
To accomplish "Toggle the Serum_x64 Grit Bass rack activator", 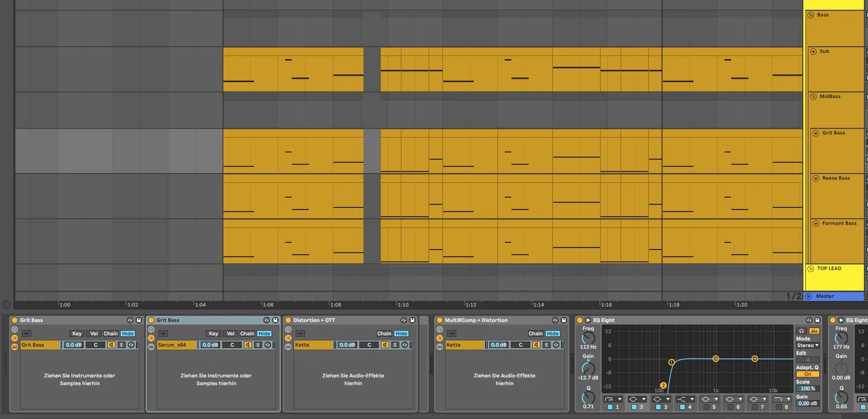I will point(151,320).
